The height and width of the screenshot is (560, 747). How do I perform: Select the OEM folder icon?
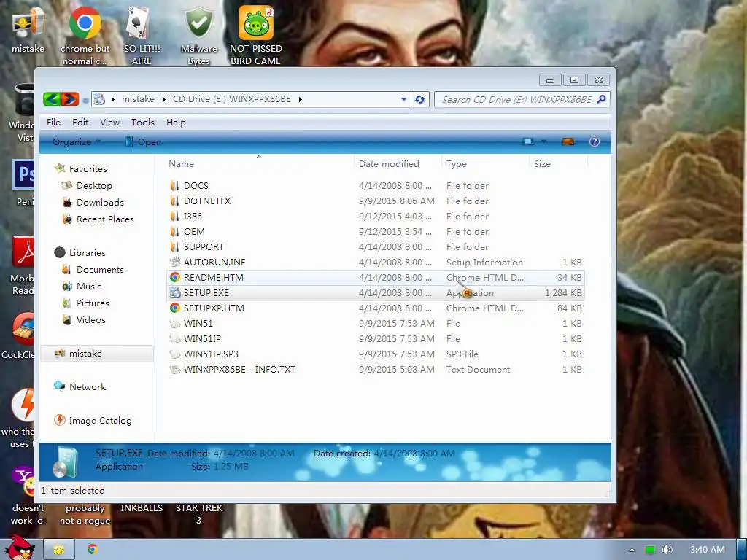(x=175, y=231)
